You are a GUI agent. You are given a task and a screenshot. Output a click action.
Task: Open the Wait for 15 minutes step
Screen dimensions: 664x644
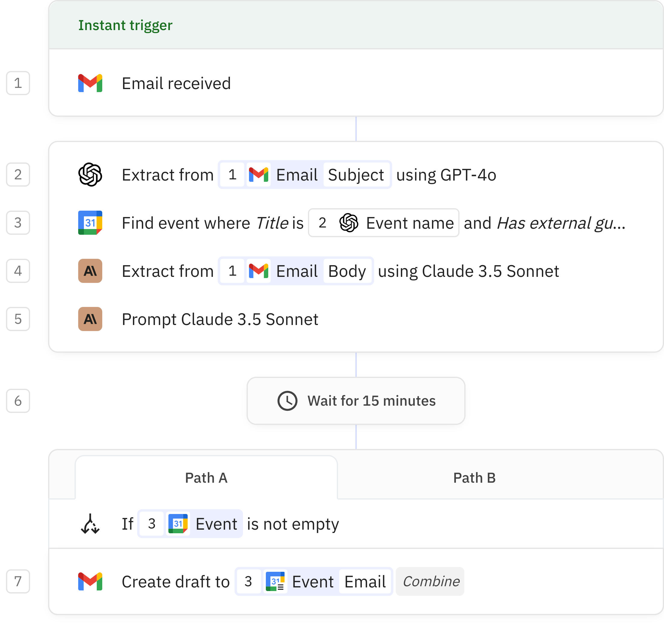point(356,401)
